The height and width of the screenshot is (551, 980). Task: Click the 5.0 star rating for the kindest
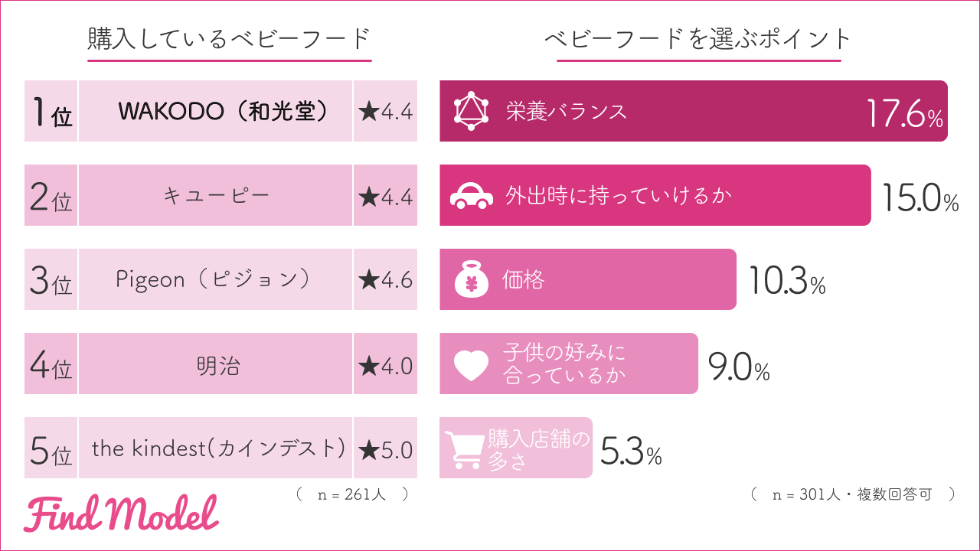click(x=385, y=448)
